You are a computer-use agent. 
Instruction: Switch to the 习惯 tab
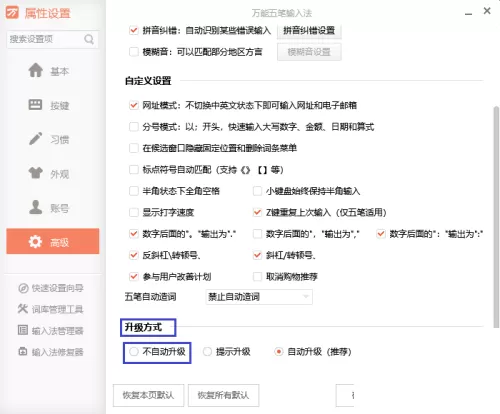point(53,139)
